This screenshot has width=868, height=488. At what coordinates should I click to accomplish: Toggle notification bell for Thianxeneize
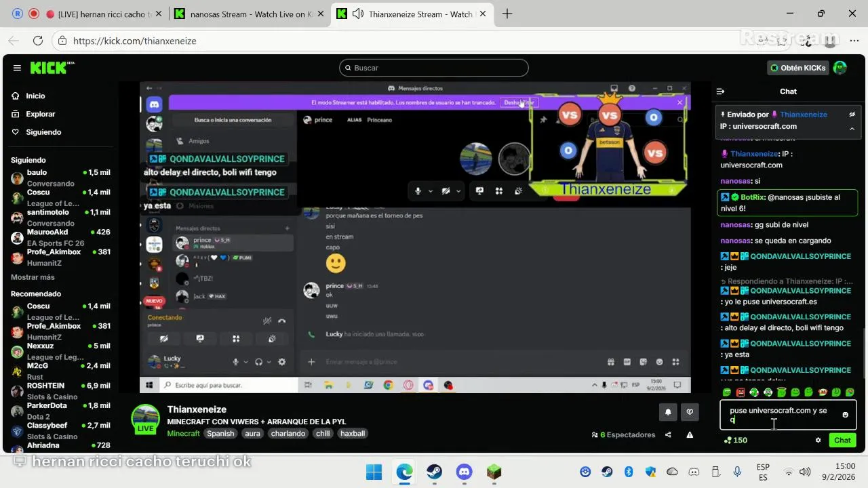[668, 411]
